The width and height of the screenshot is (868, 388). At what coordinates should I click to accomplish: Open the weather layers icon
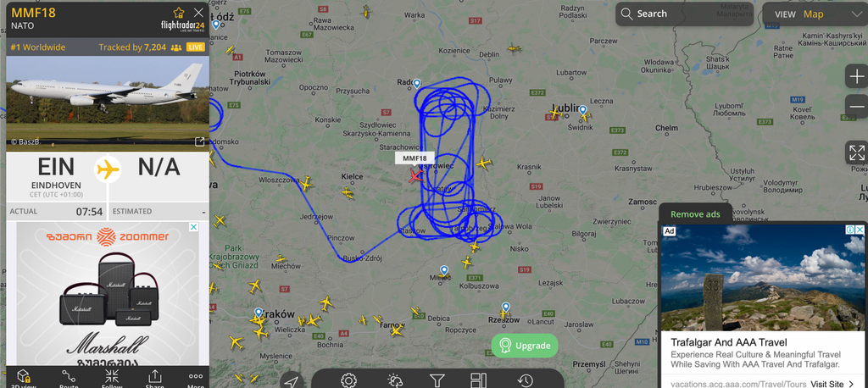395,380
